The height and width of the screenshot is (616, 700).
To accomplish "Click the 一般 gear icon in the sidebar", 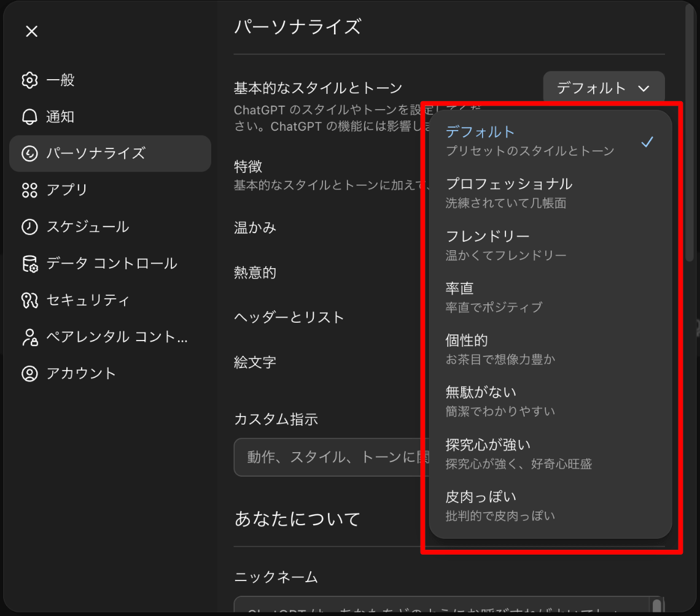I will [x=29, y=80].
